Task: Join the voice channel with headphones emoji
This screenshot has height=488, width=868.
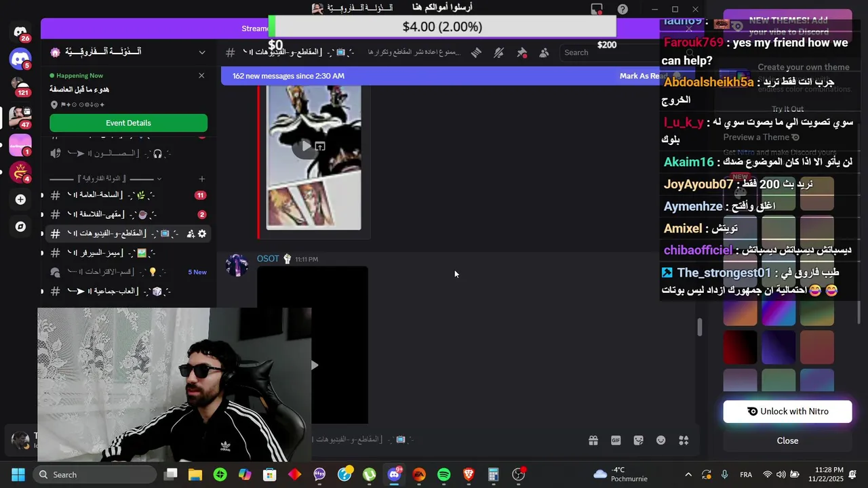Action: (x=127, y=154)
